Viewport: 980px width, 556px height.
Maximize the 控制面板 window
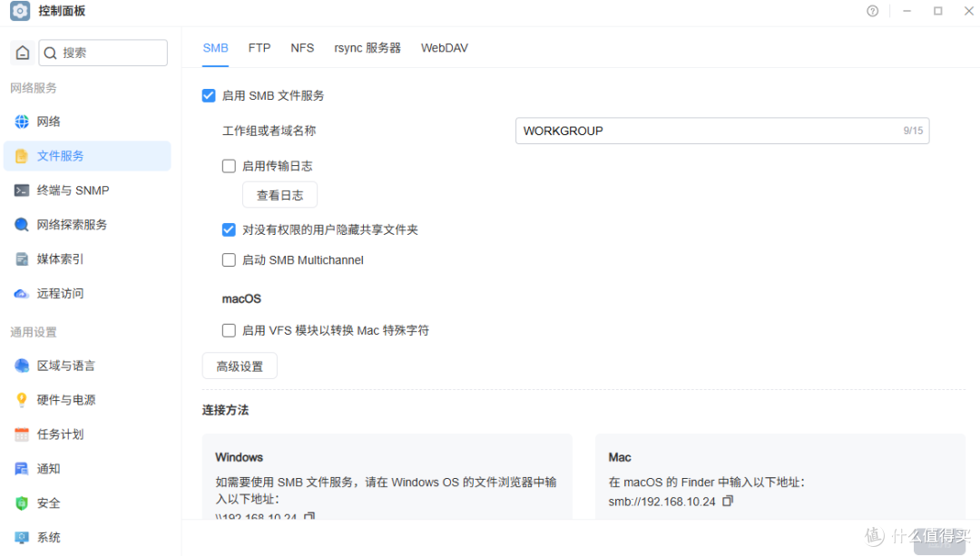coord(937,11)
